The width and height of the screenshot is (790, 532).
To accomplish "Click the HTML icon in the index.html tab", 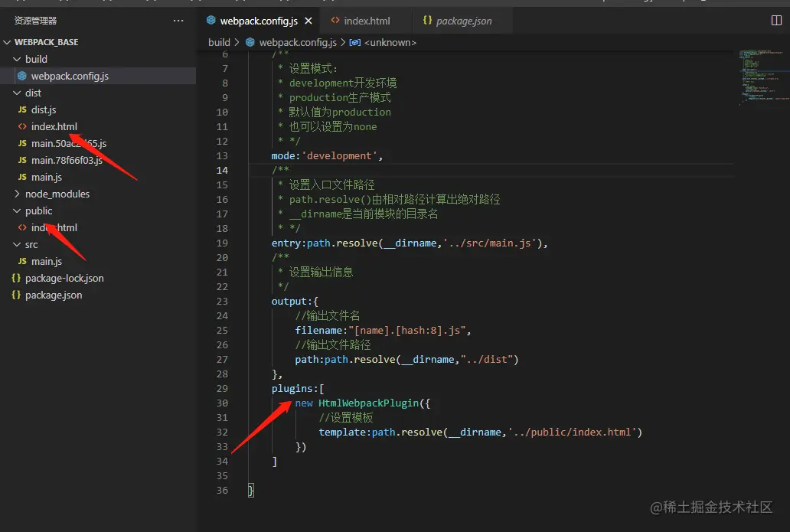I will point(335,20).
